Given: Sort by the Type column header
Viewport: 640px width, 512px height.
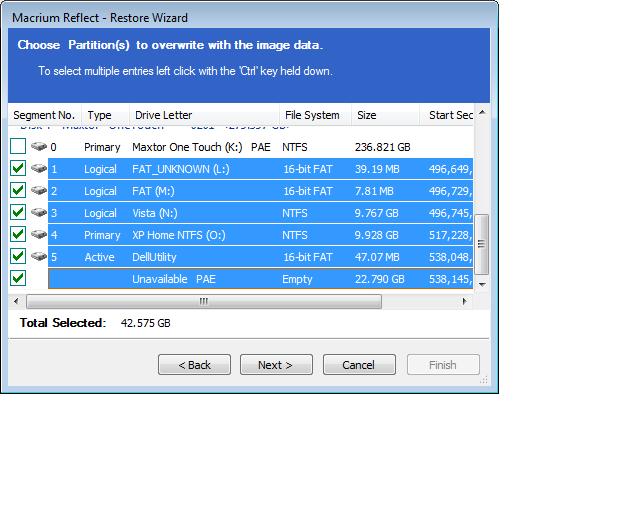Looking at the screenshot, I should click(105, 115).
